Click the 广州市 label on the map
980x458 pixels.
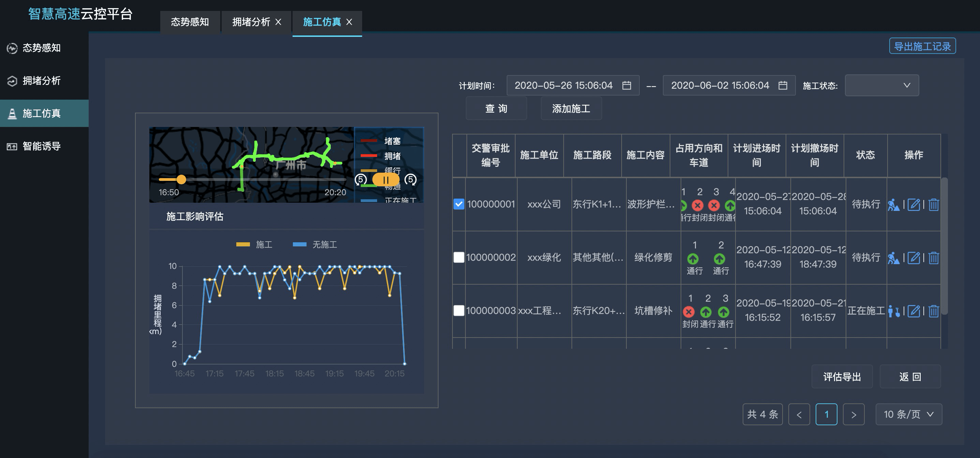pyautogui.click(x=291, y=165)
